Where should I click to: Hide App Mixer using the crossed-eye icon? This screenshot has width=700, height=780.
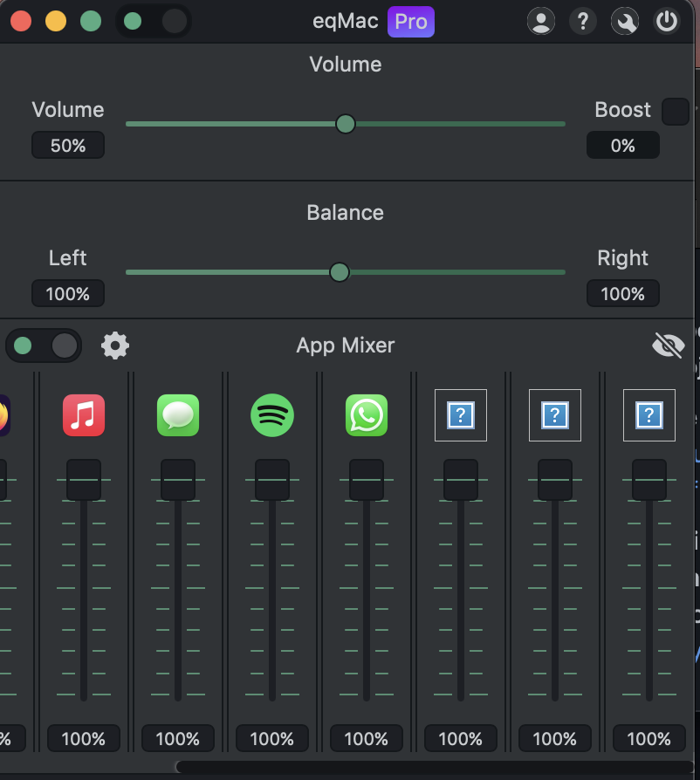668,346
